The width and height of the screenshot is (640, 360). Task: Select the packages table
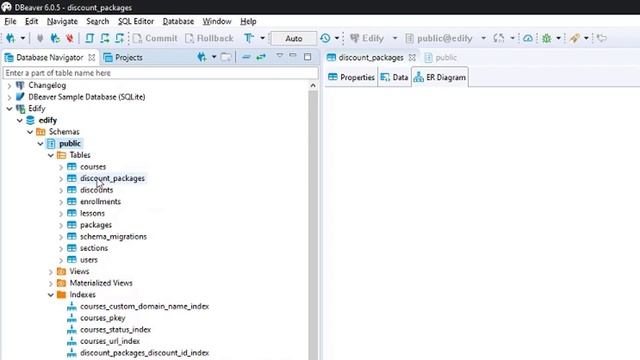point(96,225)
